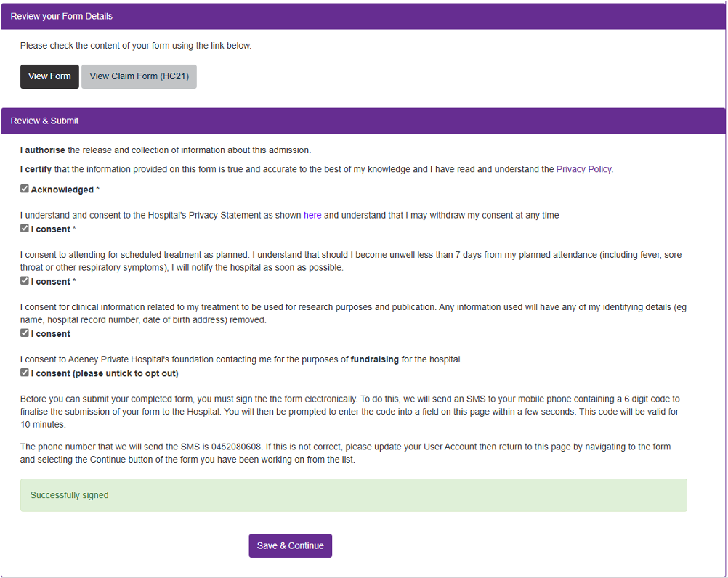Untick the fundraising consent checkbox
This screenshot has height=578, width=728.
tap(25, 373)
